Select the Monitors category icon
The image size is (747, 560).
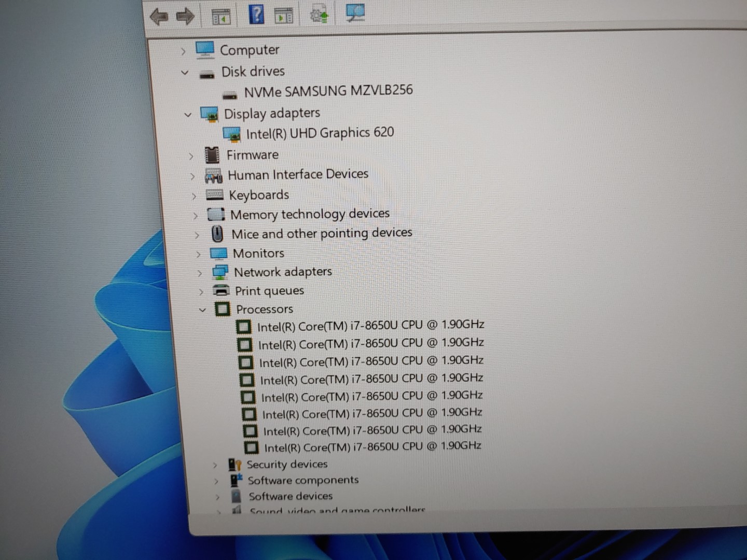pyautogui.click(x=218, y=254)
